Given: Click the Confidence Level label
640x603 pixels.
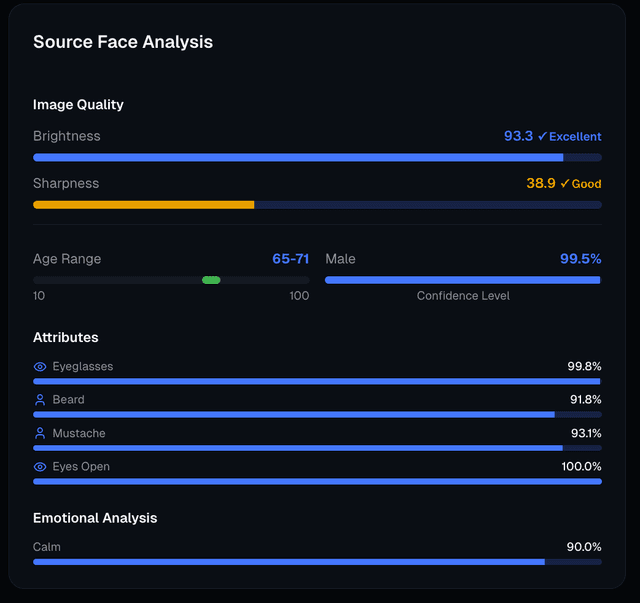Looking at the screenshot, I should tap(463, 296).
